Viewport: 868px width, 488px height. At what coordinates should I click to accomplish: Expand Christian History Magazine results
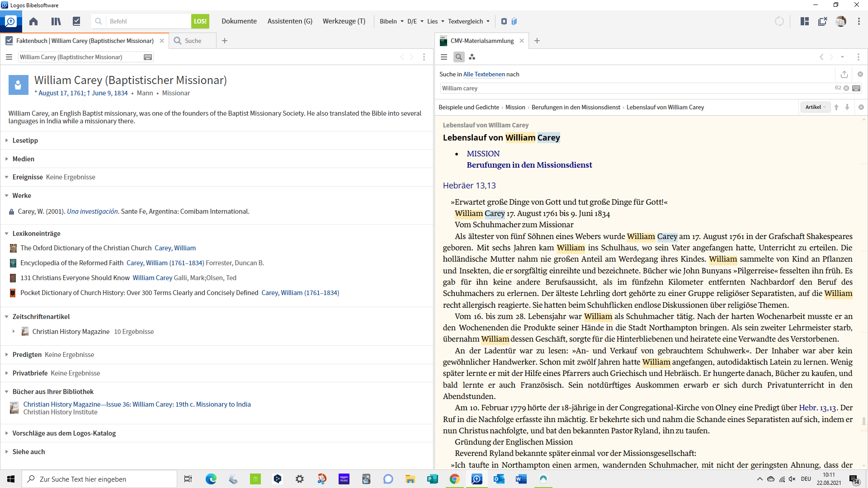tap(14, 331)
